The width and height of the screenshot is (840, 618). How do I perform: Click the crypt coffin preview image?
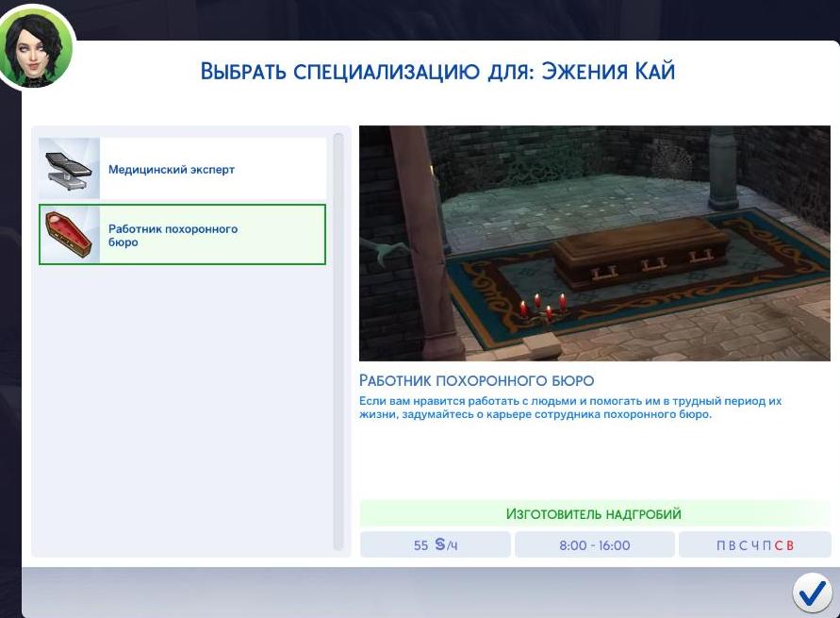595,243
